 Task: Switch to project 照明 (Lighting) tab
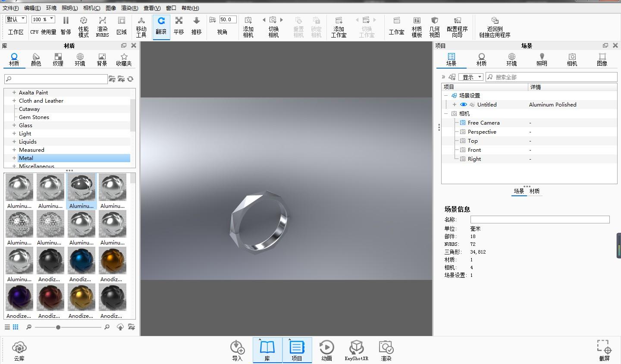point(542,60)
